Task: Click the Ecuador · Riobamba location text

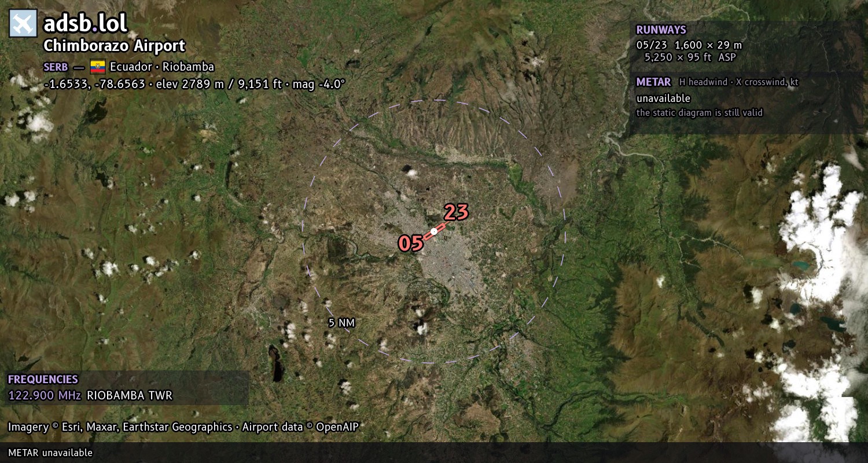Action: coord(162,67)
